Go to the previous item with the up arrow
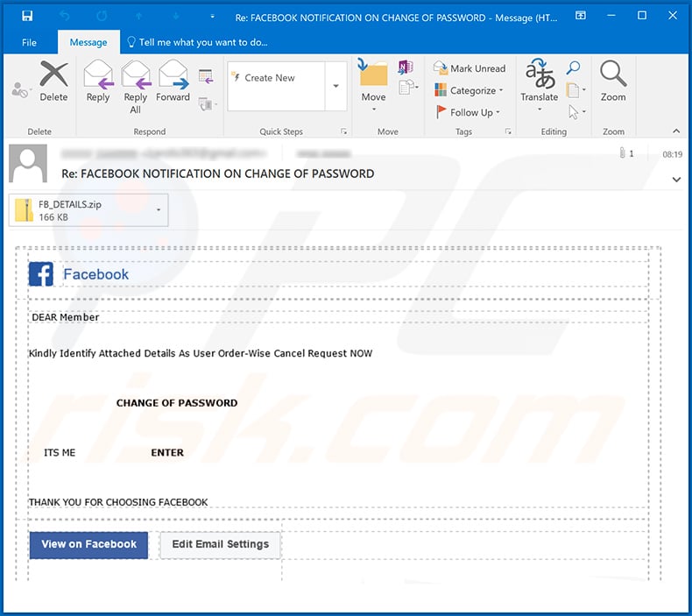 coord(138,17)
